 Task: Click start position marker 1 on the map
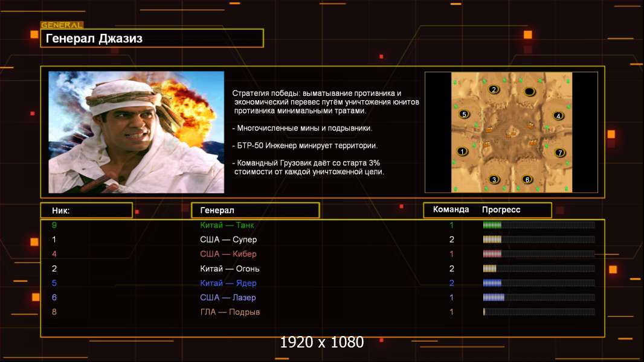click(462, 151)
